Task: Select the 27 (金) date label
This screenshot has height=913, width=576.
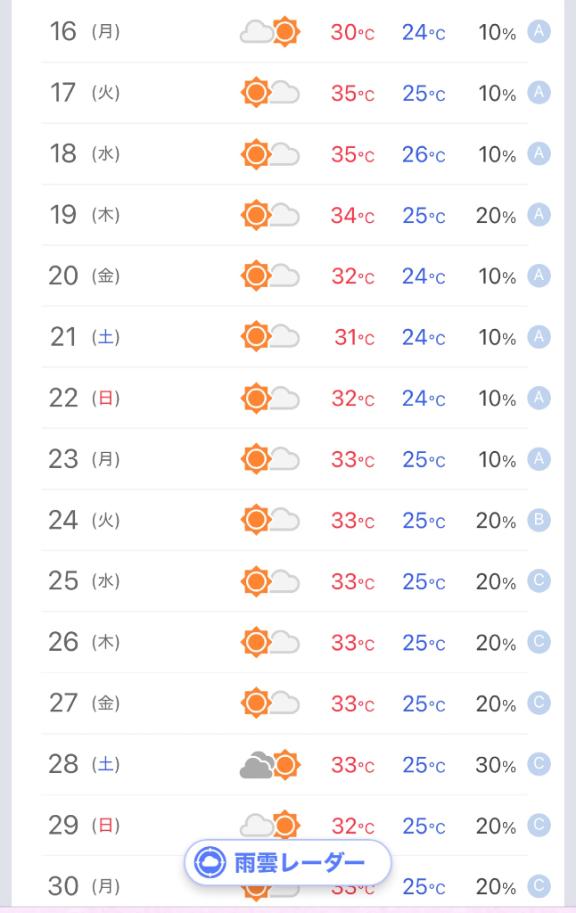Action: pyautogui.click(x=84, y=703)
